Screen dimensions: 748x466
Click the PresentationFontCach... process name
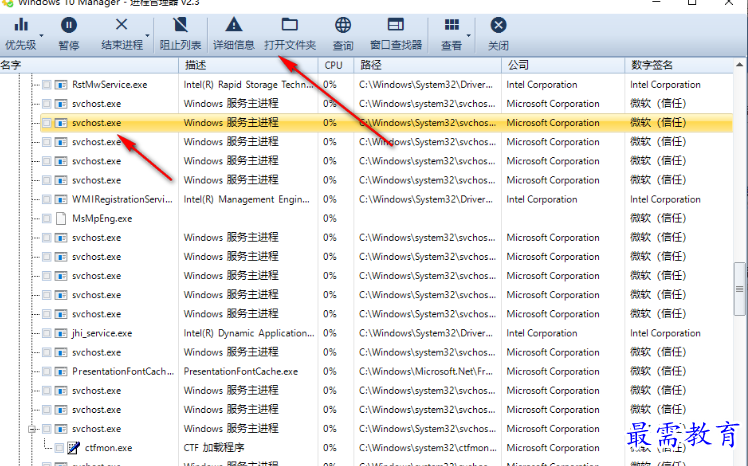tap(123, 372)
